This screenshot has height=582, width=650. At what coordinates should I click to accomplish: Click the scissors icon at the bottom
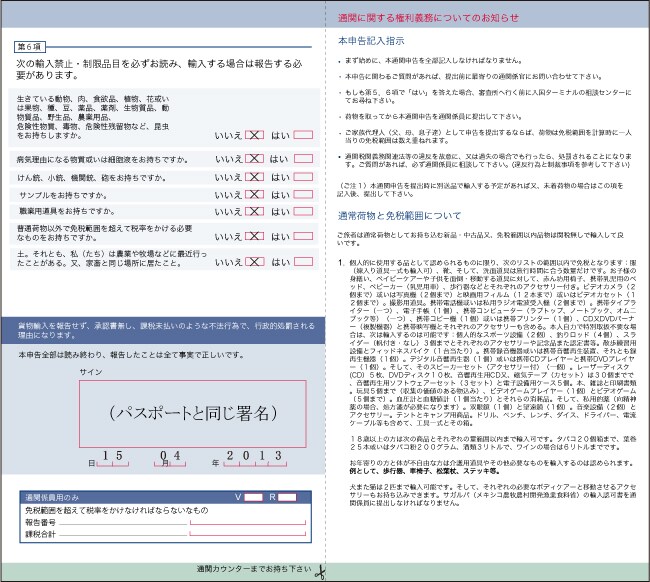[319, 572]
